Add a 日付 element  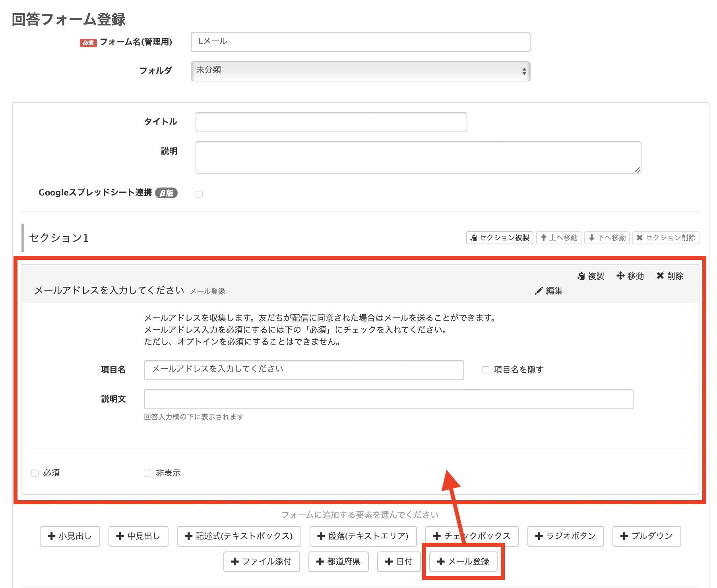[x=399, y=561]
